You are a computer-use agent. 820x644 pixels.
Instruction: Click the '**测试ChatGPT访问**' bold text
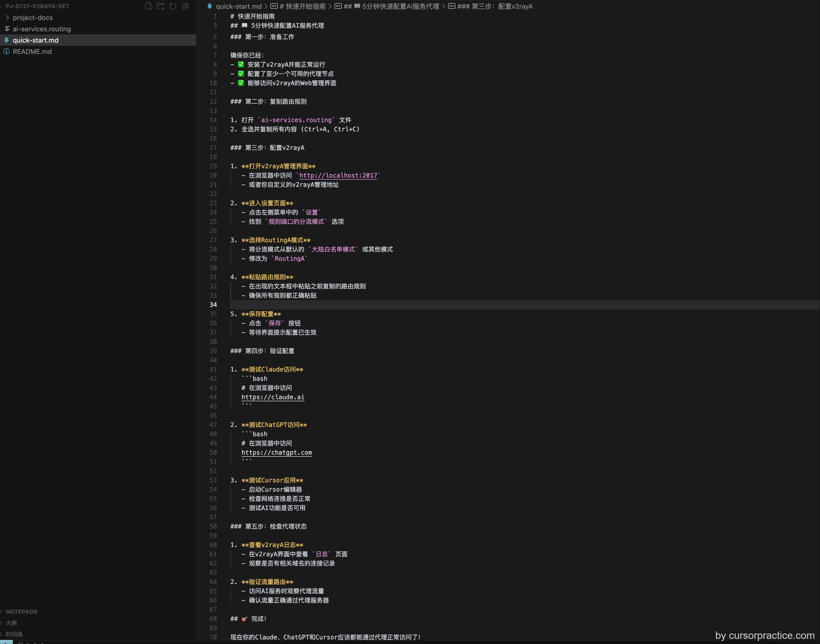274,425
